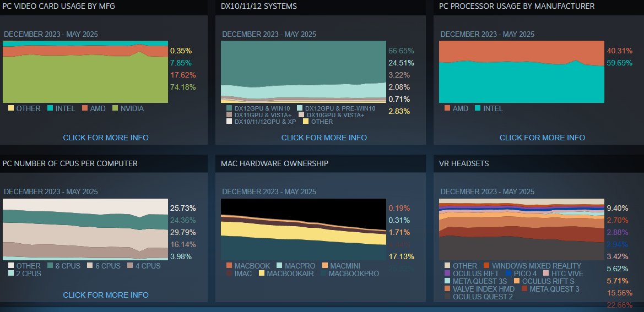Select the AMD vs Intel processor chart
Image resolution: width=644 pixels, height=312 pixels.
521,72
